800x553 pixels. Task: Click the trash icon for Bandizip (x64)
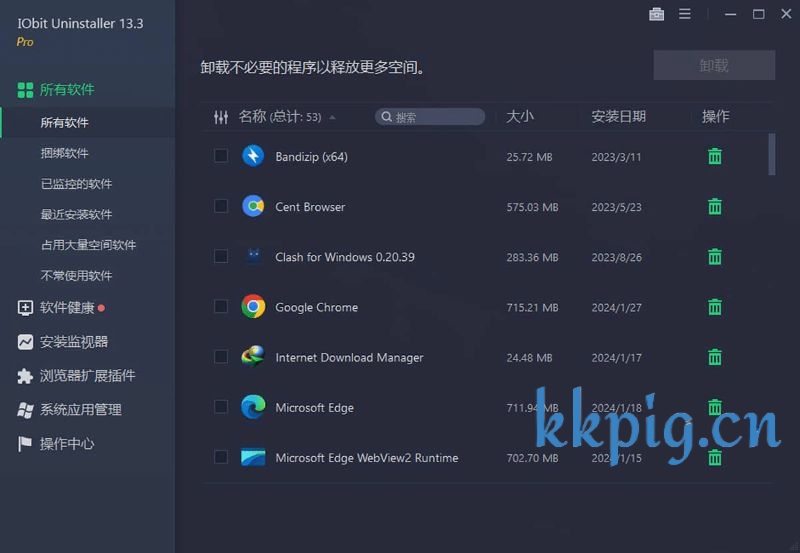(x=715, y=156)
